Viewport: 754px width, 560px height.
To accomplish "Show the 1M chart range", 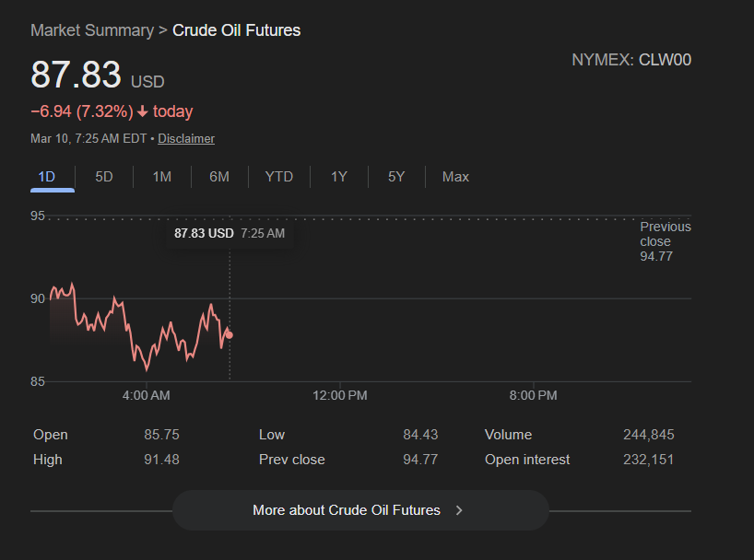I will [x=162, y=177].
